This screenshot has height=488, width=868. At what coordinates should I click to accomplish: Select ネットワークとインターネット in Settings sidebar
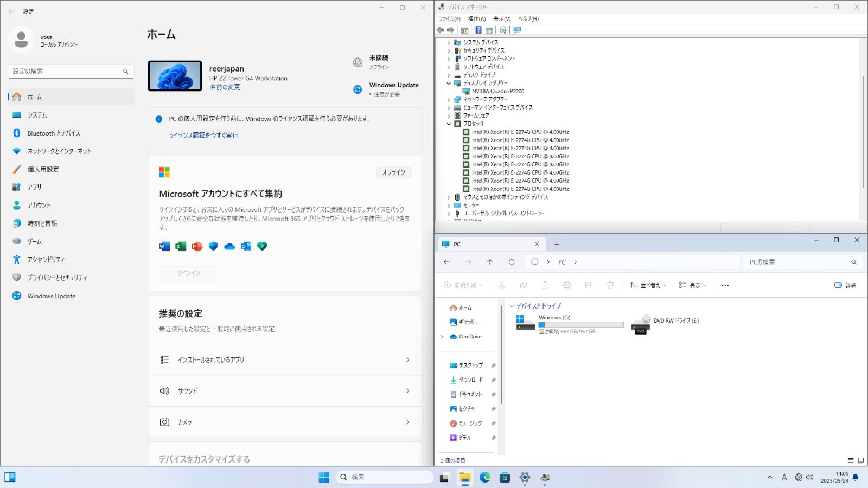point(71,151)
